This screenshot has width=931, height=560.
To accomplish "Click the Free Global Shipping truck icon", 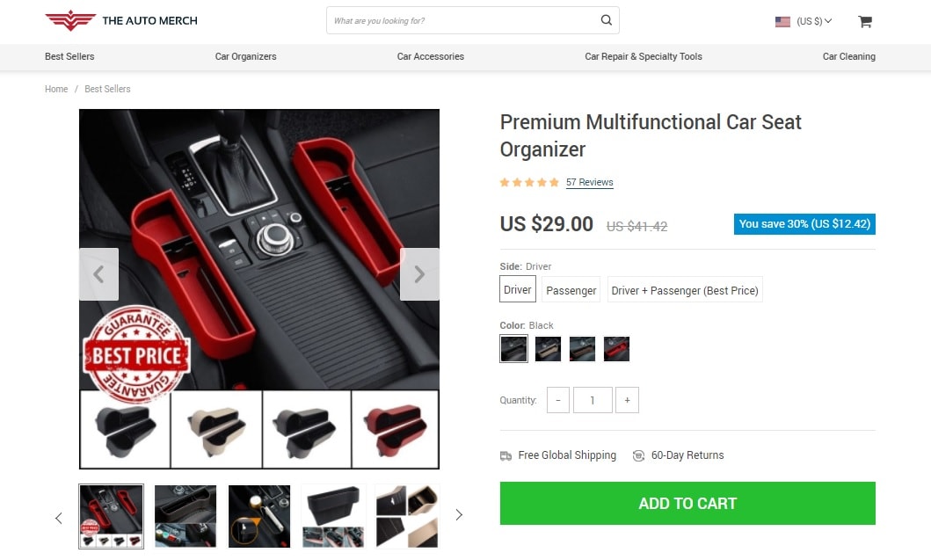I will tap(505, 455).
